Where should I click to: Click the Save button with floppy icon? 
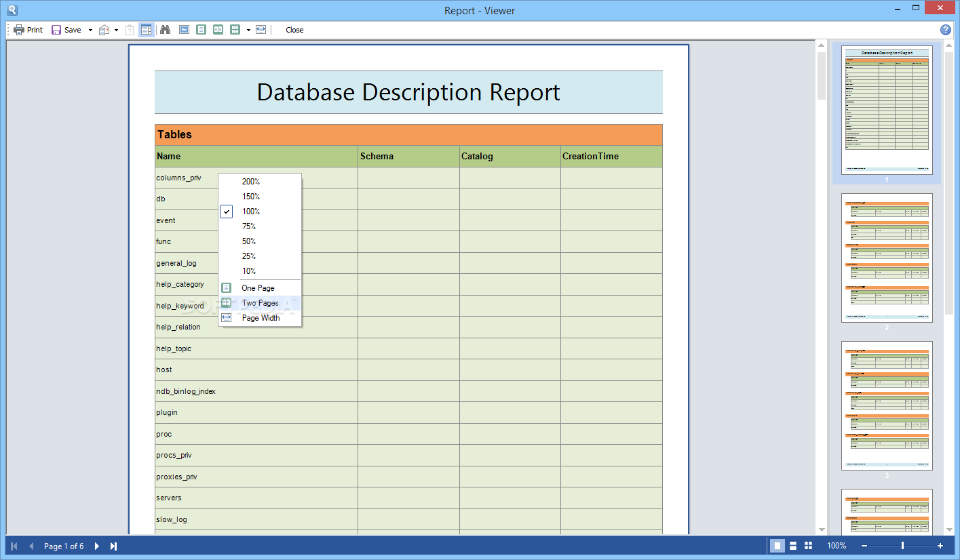tap(66, 30)
